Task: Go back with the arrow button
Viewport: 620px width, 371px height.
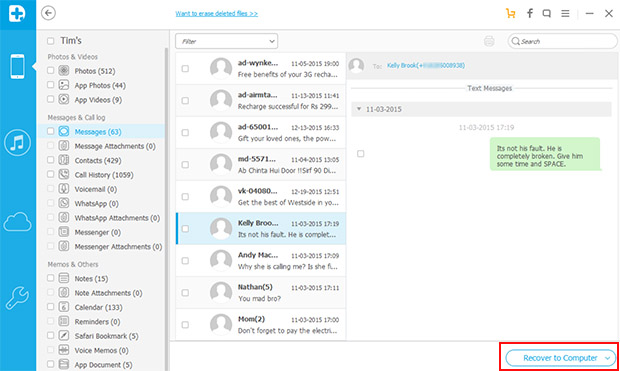Action: pyautogui.click(x=48, y=13)
